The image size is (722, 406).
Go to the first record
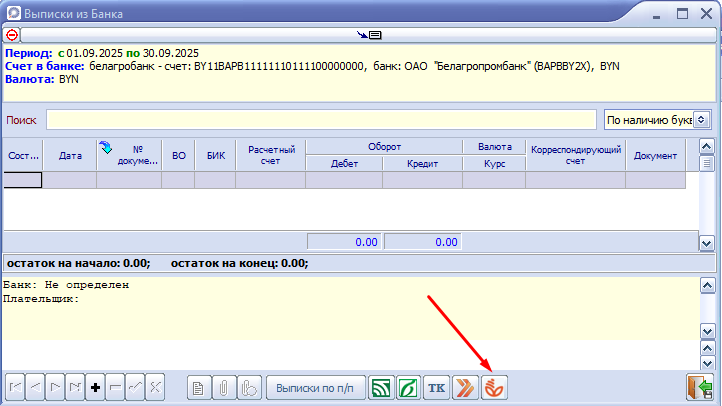coord(17,387)
